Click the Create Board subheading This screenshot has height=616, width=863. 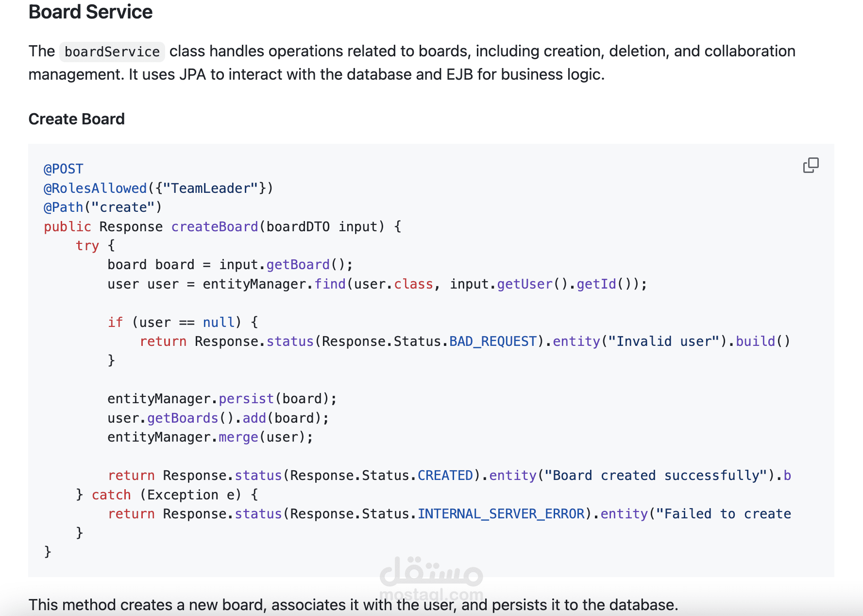(x=77, y=119)
